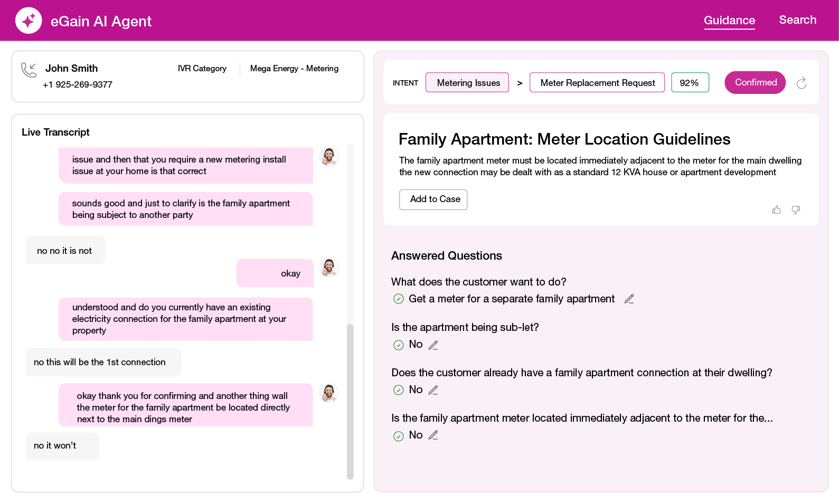The height and width of the screenshot is (504, 839).
Task: Give thumbs up to the guidance article
Action: coord(776,210)
